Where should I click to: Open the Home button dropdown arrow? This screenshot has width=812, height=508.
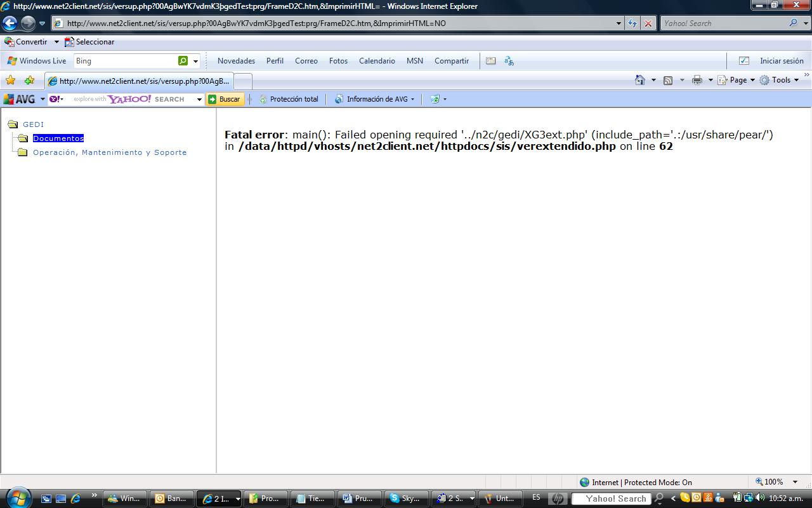[653, 80]
